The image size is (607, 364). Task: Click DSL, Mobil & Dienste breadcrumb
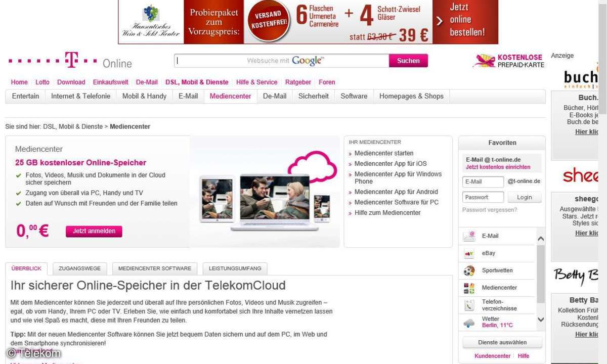[73, 126]
